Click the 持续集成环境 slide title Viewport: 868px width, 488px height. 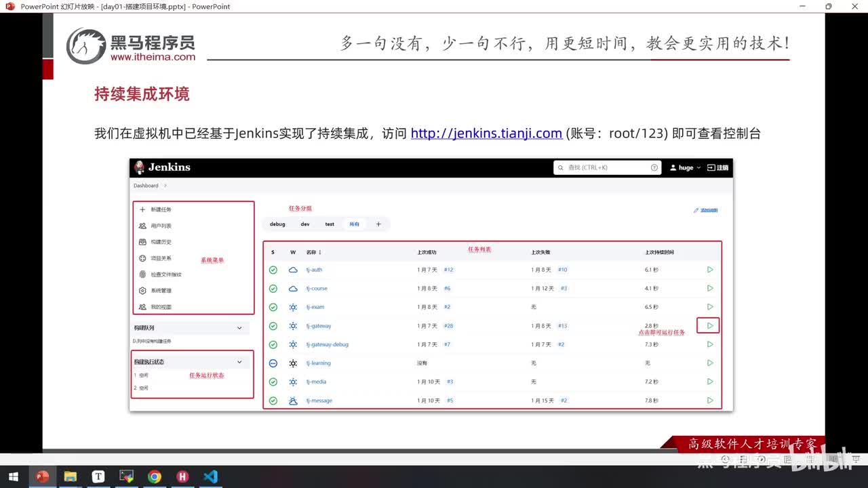pyautogui.click(x=142, y=94)
